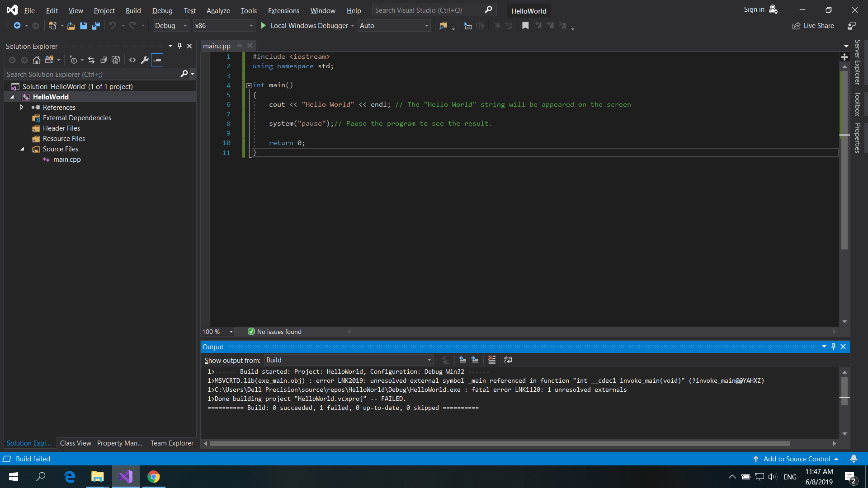
Task: Open the Build menu
Action: tap(133, 10)
